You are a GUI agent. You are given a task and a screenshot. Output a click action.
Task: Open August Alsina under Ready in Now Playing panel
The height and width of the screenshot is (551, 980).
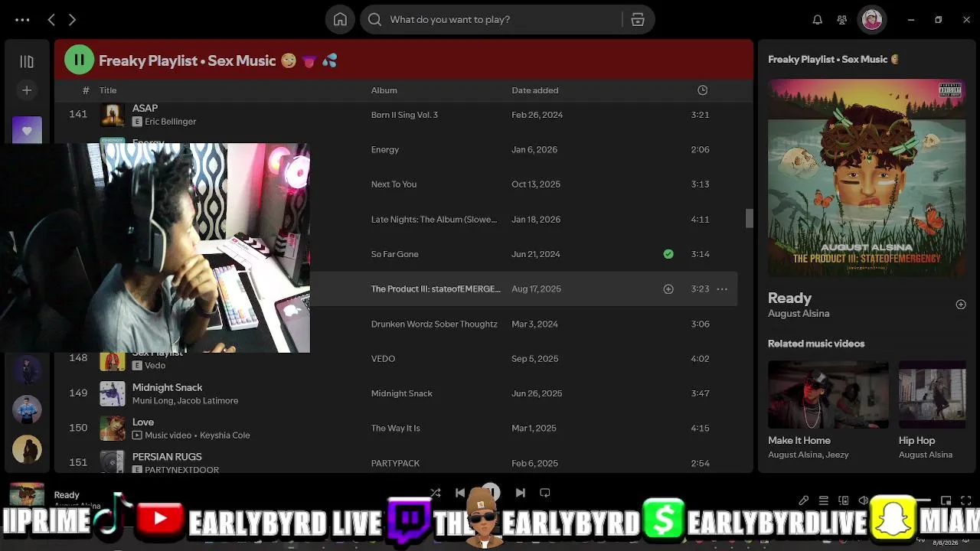tap(799, 314)
